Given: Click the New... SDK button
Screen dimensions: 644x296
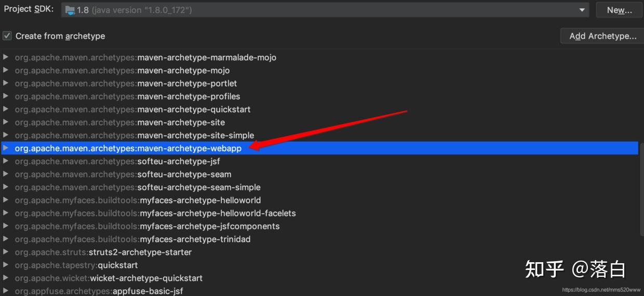Looking at the screenshot, I should (x=619, y=10).
